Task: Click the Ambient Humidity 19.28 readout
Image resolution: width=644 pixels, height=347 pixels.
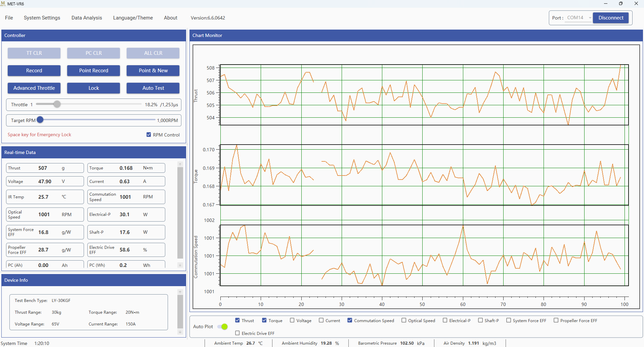Action: [x=326, y=343]
